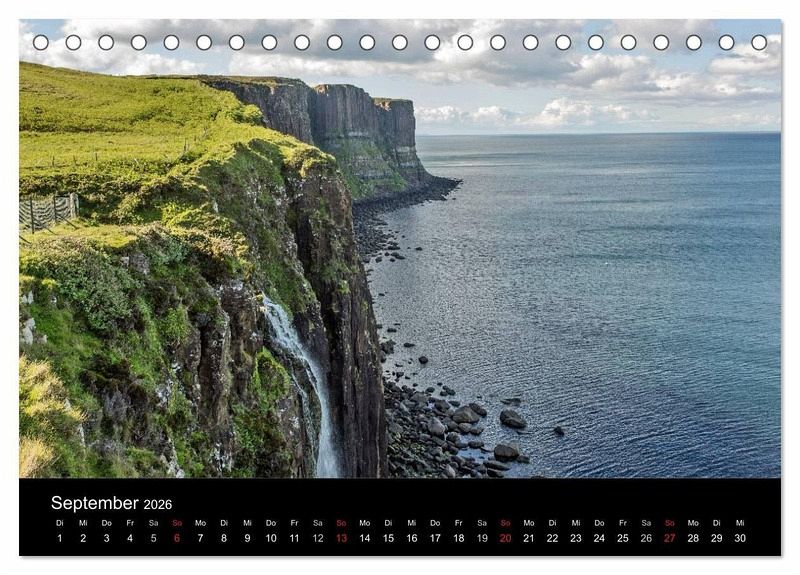This screenshot has width=800, height=575.
Task: Select date 12 in the calendar row
Action: point(318,538)
